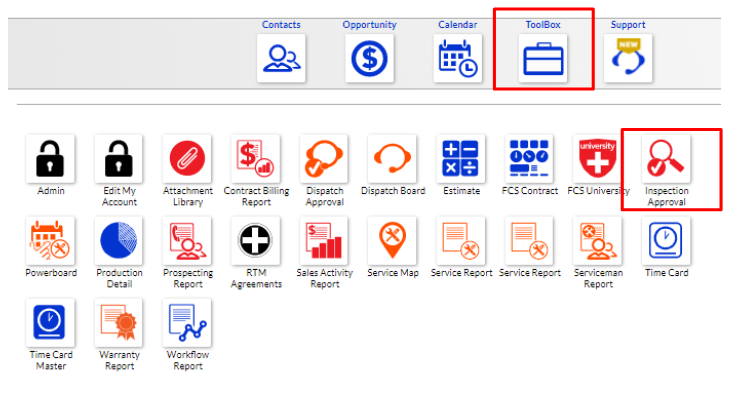Click the Production Detail label text
Image resolution: width=740 pixels, height=397 pixels.
[x=119, y=279]
